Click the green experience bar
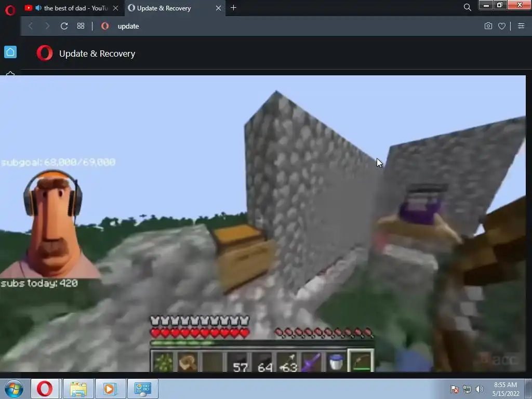The width and height of the screenshot is (532, 399). tap(262, 343)
